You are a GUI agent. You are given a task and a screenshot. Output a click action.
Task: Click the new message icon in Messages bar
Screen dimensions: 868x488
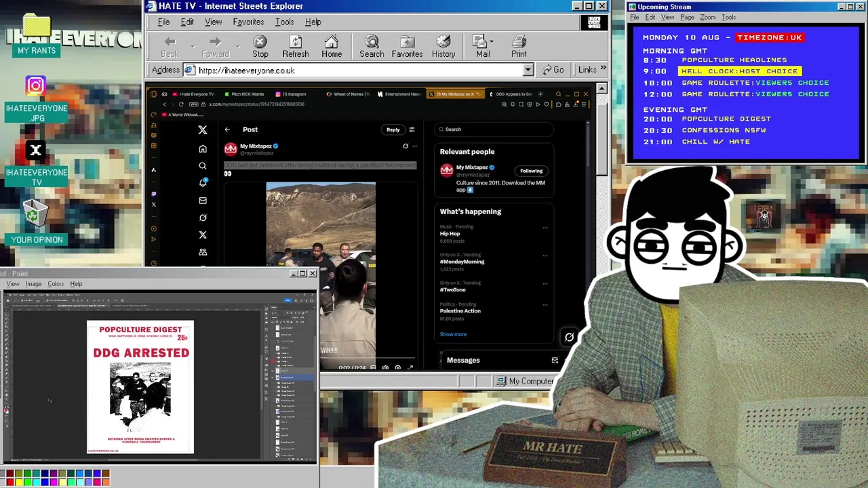click(x=555, y=361)
